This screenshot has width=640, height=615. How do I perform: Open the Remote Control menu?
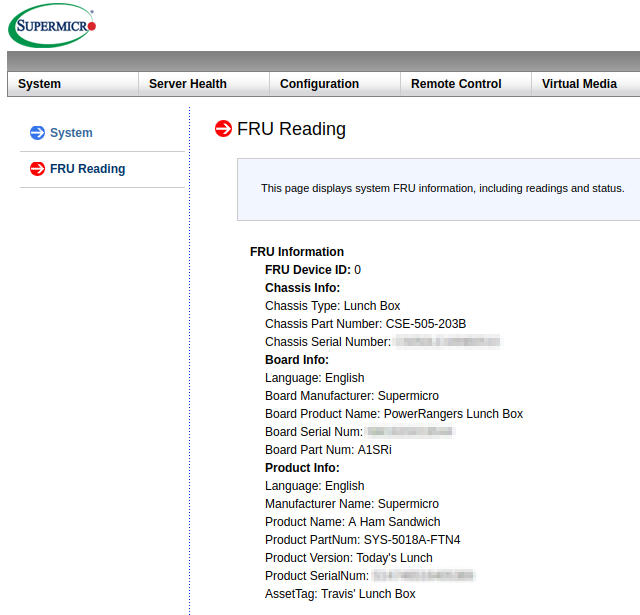456,84
